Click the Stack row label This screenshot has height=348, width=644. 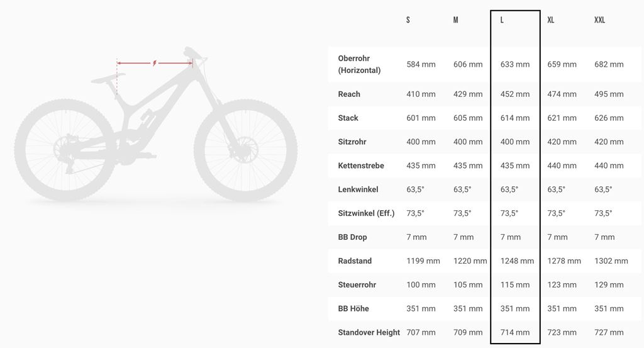348,118
